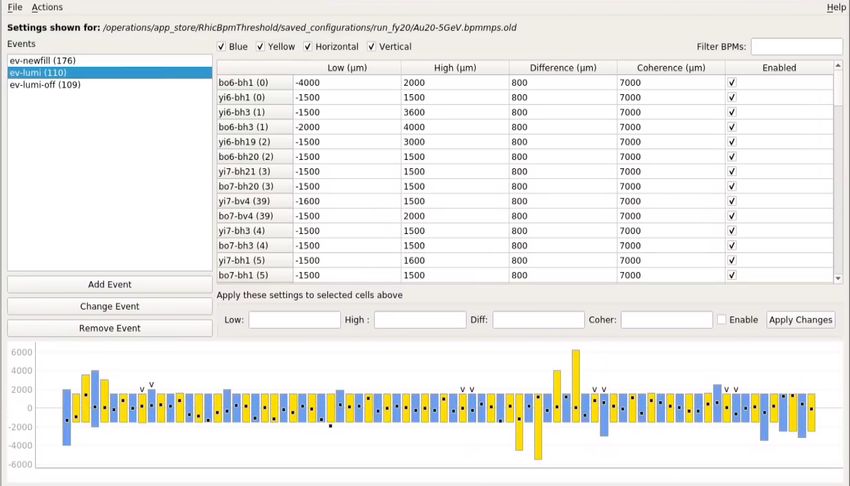Select ev-lumi-off (109) event
Viewport: 850px width, 486px height.
tap(110, 85)
